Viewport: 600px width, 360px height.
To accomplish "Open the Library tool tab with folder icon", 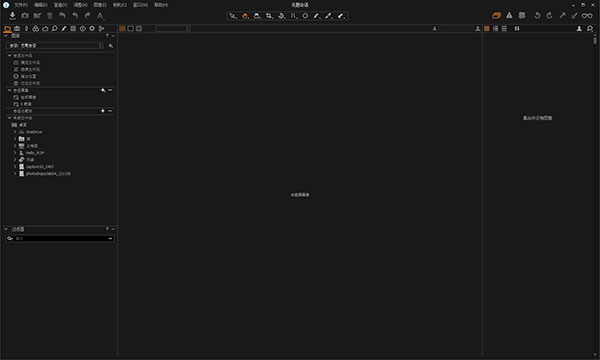I will pyautogui.click(x=7, y=29).
